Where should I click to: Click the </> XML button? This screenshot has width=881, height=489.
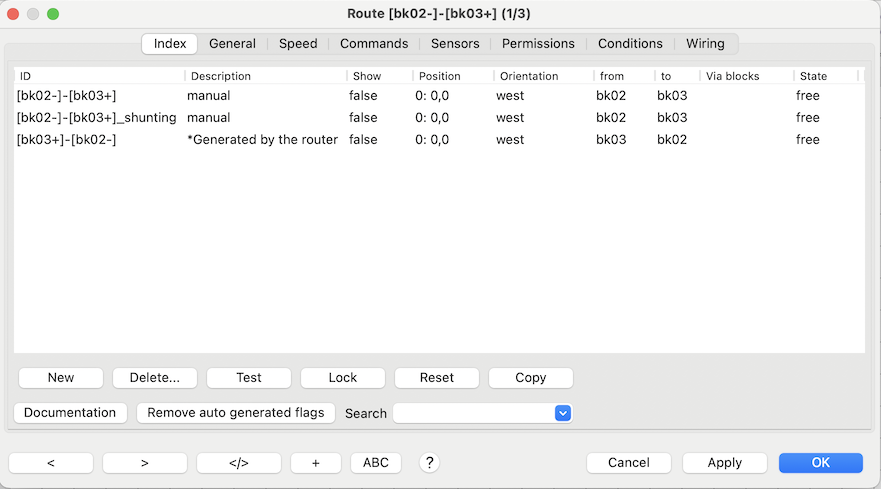click(238, 462)
